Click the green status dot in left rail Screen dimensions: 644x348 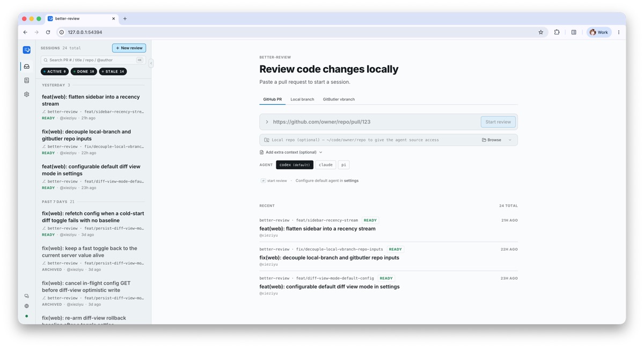click(x=27, y=316)
